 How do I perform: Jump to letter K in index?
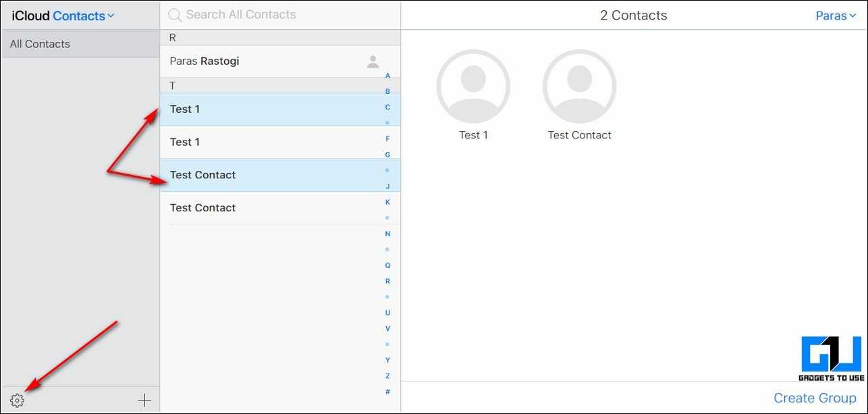387,202
